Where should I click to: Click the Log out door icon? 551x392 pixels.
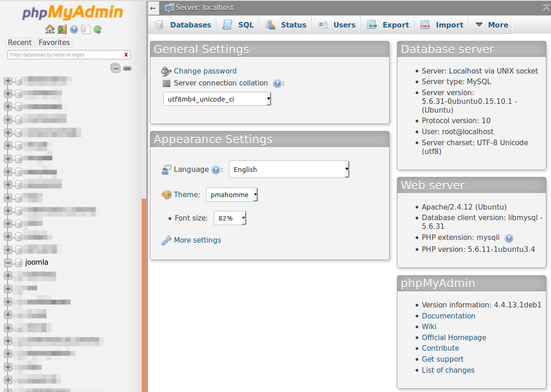tap(62, 29)
